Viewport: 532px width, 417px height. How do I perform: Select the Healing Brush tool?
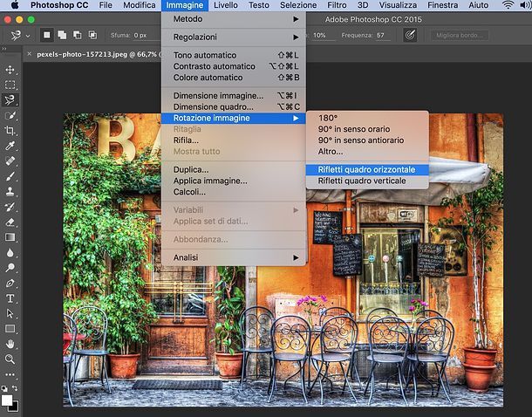[x=10, y=161]
